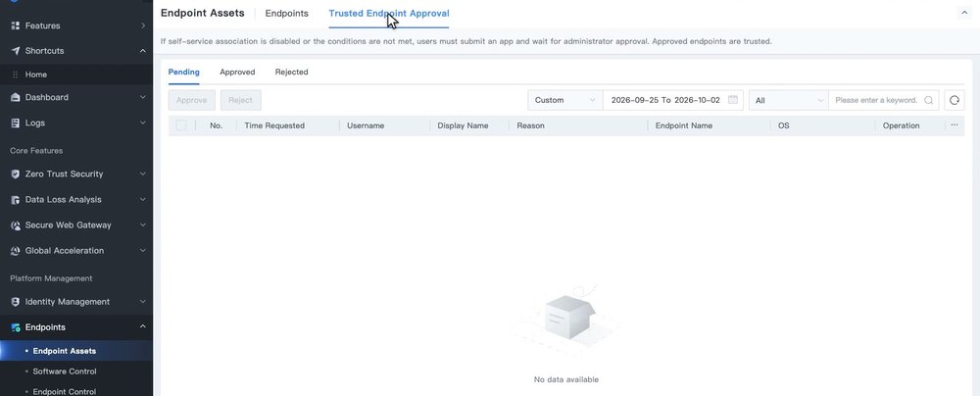Select the Pending sub-tab
Image resolution: width=980 pixels, height=396 pixels.
pos(184,72)
